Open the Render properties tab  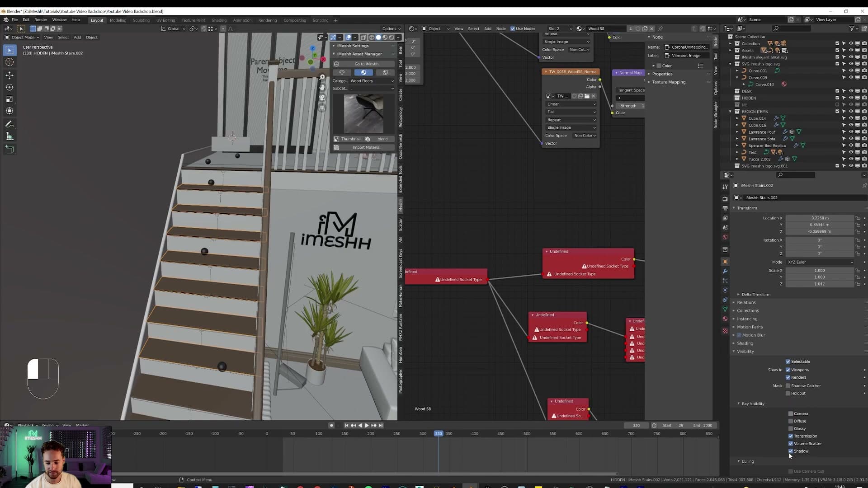[x=725, y=199]
